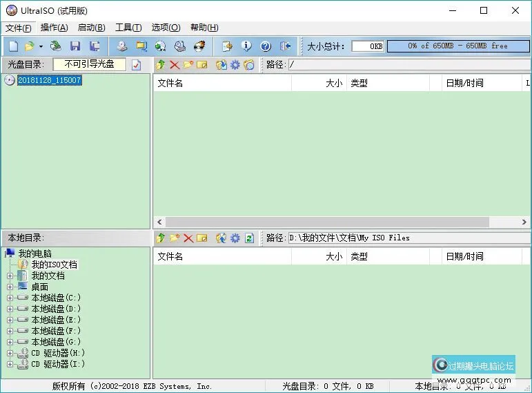The image size is (532, 393).
Task: Click the gear settings icon in local pane
Action: pyautogui.click(x=235, y=238)
